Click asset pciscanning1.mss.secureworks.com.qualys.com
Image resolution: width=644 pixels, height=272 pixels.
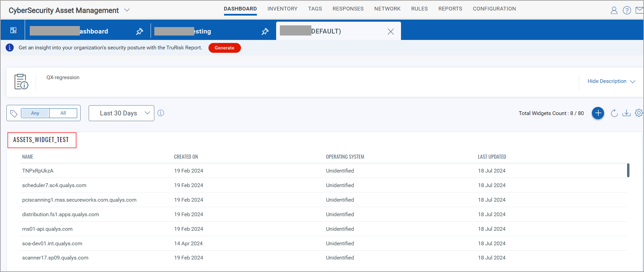click(79, 200)
